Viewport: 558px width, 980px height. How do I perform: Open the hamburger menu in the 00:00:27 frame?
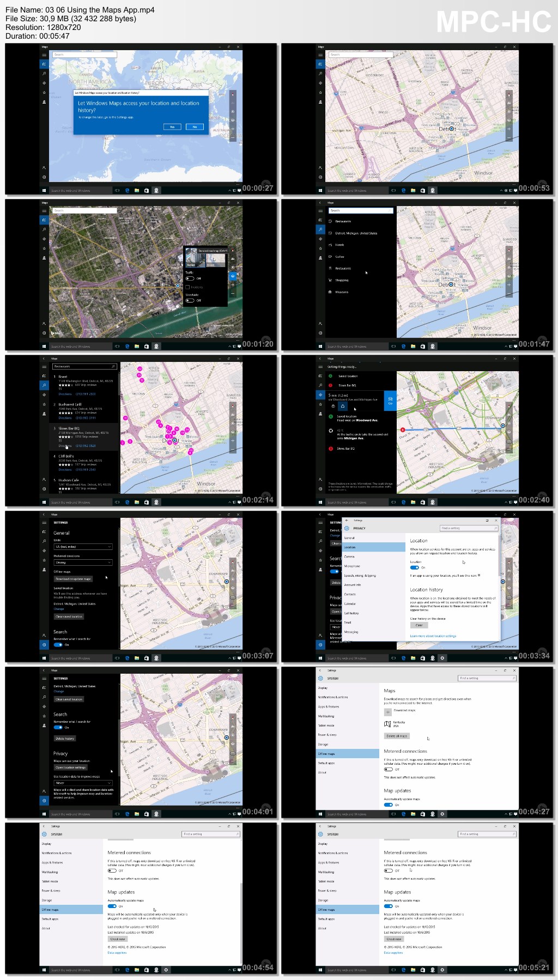point(44,55)
